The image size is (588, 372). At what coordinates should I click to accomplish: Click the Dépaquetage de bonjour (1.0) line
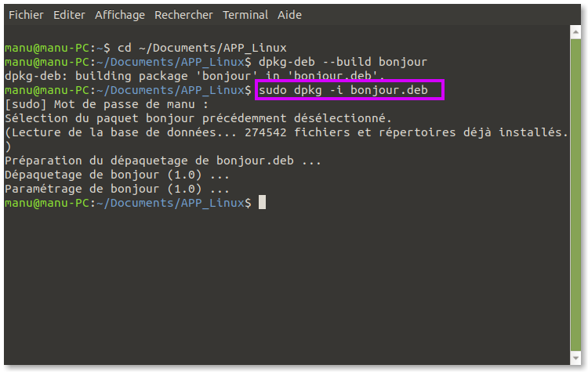117,175
